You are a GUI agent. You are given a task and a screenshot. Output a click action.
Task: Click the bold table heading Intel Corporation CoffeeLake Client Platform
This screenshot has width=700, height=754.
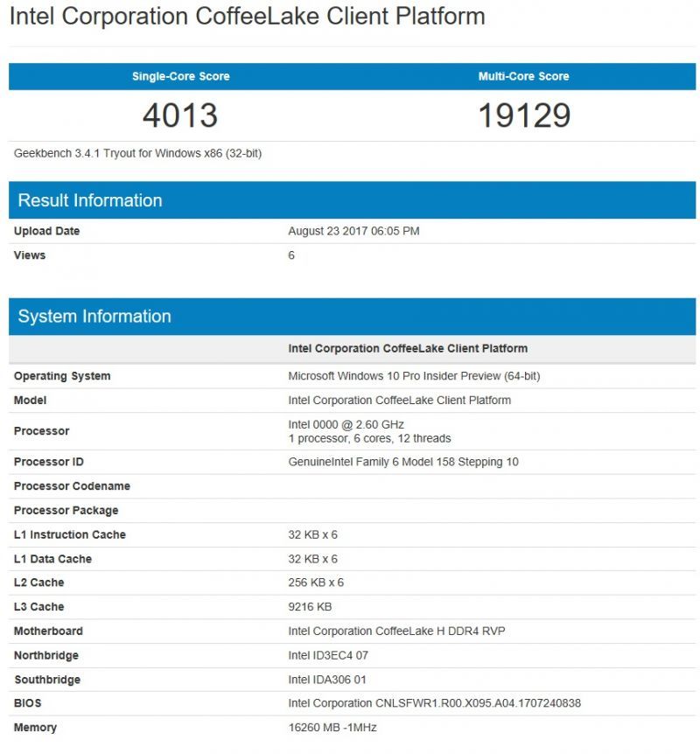pyautogui.click(x=408, y=348)
